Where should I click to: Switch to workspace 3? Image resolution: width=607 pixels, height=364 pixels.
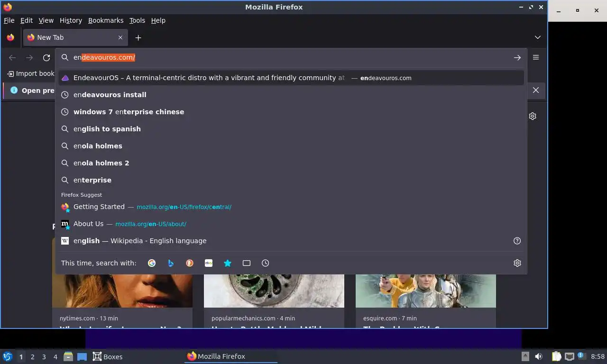click(44, 357)
